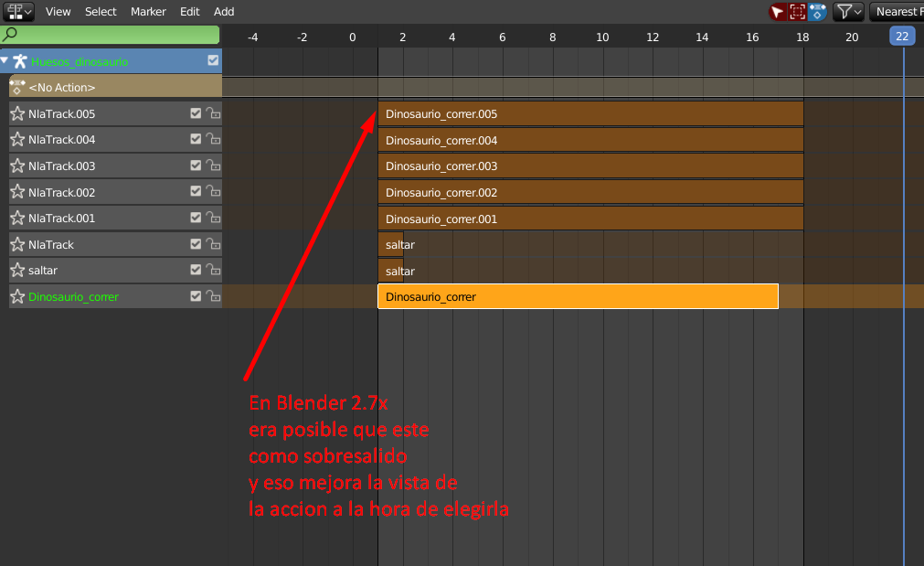Open the Marker menu
924x566 pixels.
click(x=148, y=12)
